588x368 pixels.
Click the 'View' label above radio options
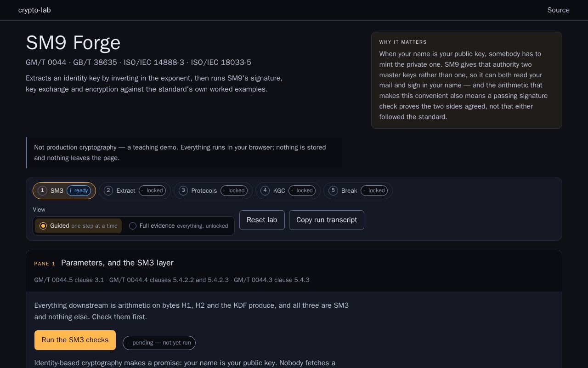[x=39, y=210]
